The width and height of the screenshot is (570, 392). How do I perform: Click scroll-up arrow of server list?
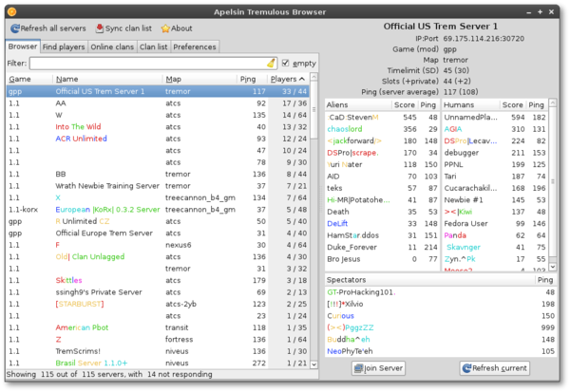coord(313,77)
